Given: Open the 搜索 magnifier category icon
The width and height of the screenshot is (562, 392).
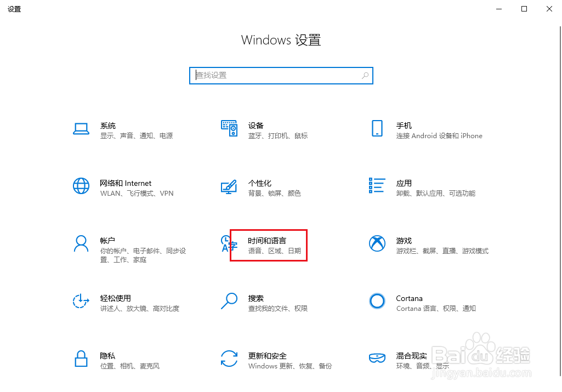Looking at the screenshot, I should (229, 301).
